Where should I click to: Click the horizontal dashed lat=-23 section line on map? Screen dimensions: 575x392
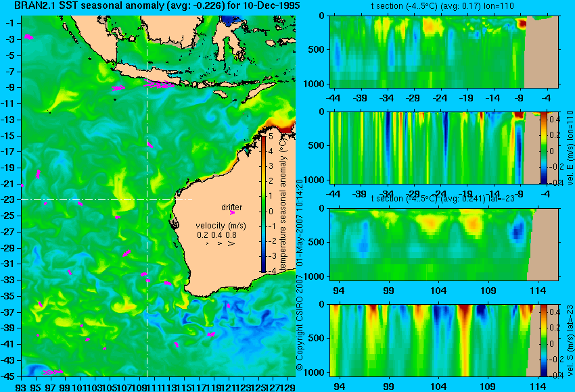tap(107, 199)
